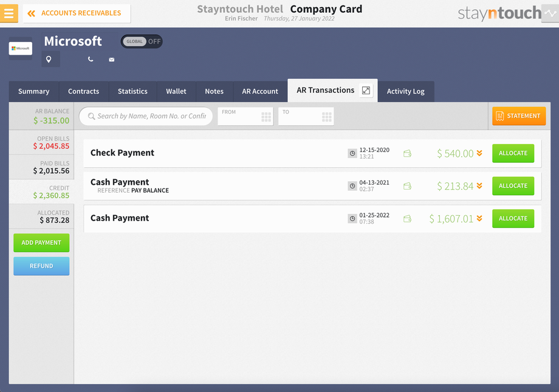This screenshot has height=392, width=559.
Task: Generate the Statement
Action: tap(519, 116)
